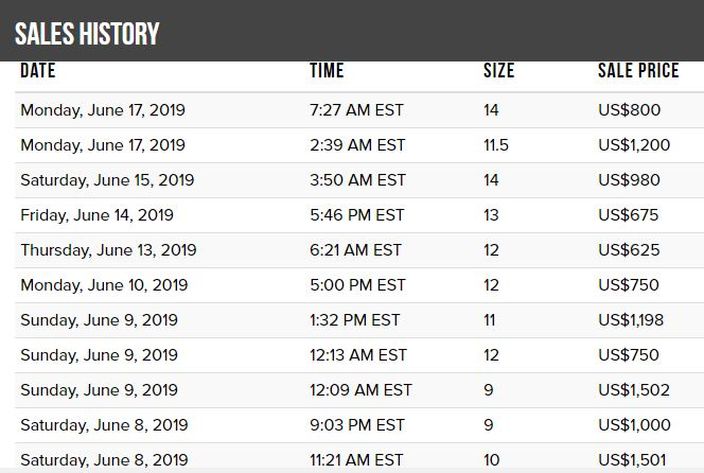704x473 pixels.
Task: Select the Thursday, June 13, 2019 row
Action: click(360, 250)
